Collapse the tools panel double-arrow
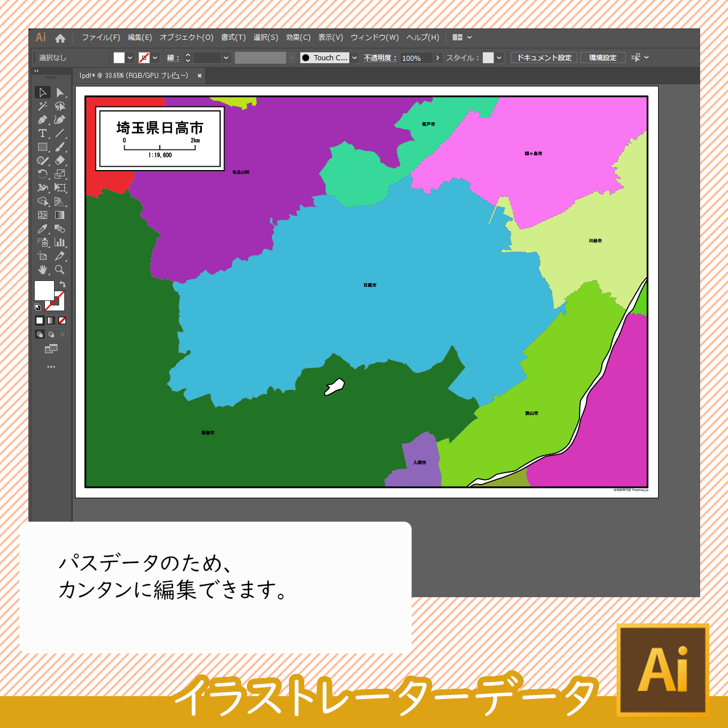The image size is (728, 728). (x=36, y=71)
